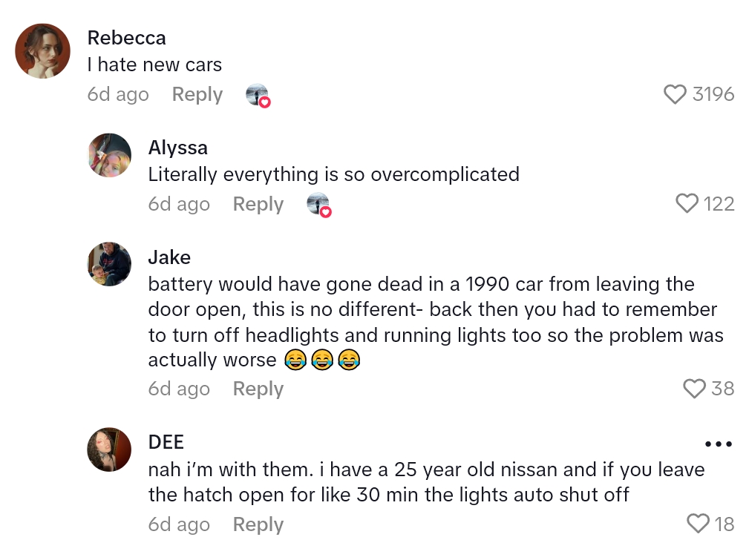
Task: Open DEE's profile avatar
Action: point(110,449)
